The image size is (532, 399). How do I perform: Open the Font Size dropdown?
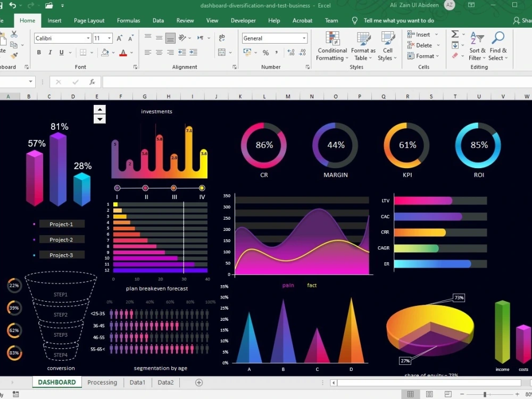pos(108,38)
